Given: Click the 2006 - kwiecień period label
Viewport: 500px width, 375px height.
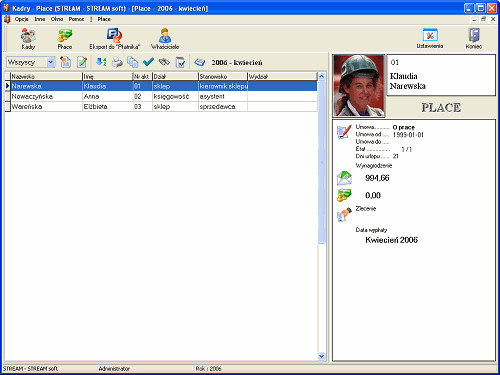Looking at the screenshot, I should pyautogui.click(x=237, y=62).
